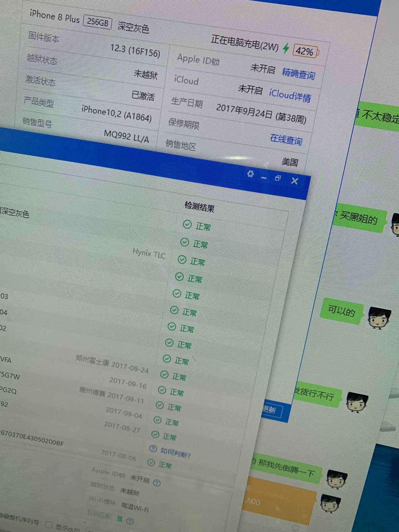Click 正在电脑充电(2W) status text

coord(245,43)
